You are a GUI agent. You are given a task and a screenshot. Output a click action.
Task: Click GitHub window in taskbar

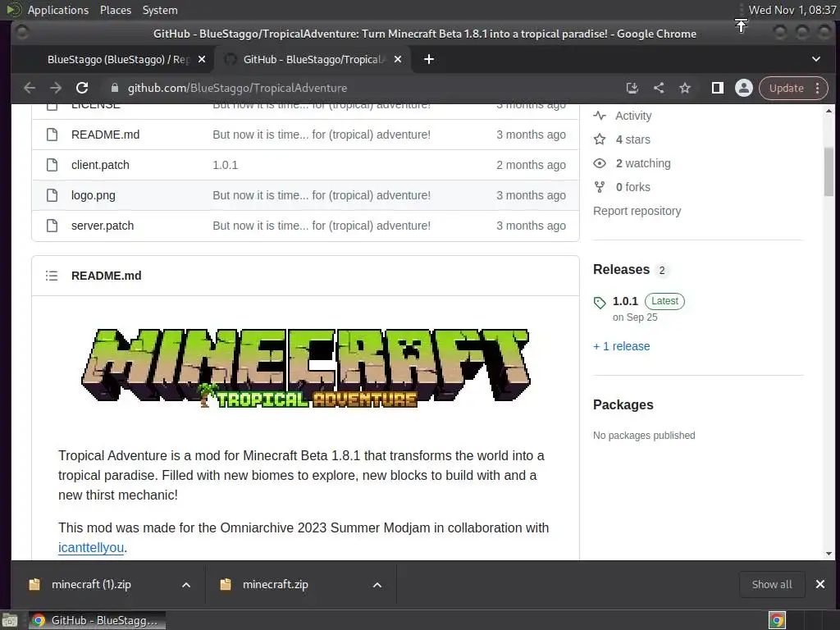click(x=97, y=620)
